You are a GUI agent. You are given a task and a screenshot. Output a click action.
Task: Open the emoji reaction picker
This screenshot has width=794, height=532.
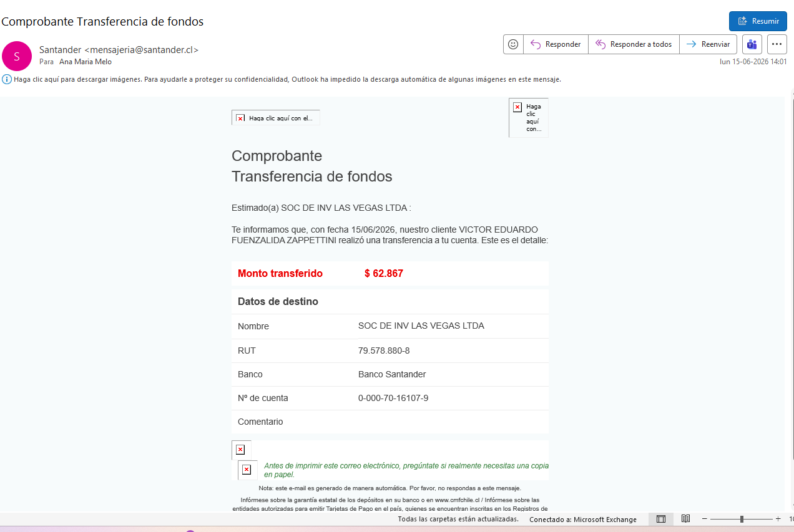(513, 44)
